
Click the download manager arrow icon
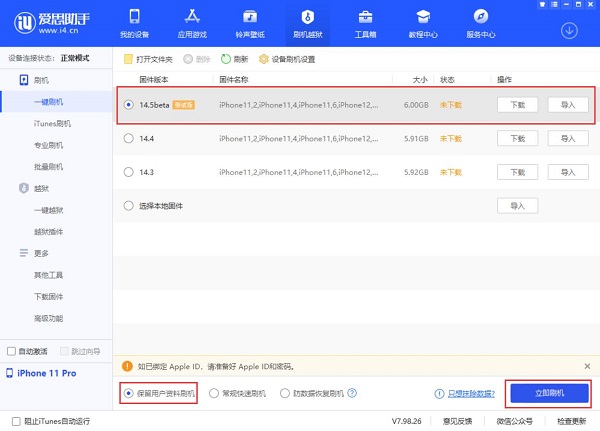(571, 30)
